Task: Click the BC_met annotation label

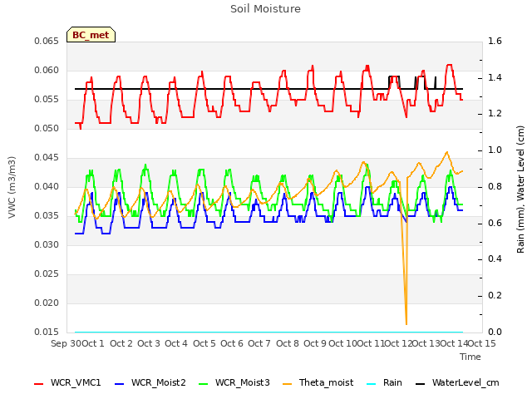Action: point(91,35)
